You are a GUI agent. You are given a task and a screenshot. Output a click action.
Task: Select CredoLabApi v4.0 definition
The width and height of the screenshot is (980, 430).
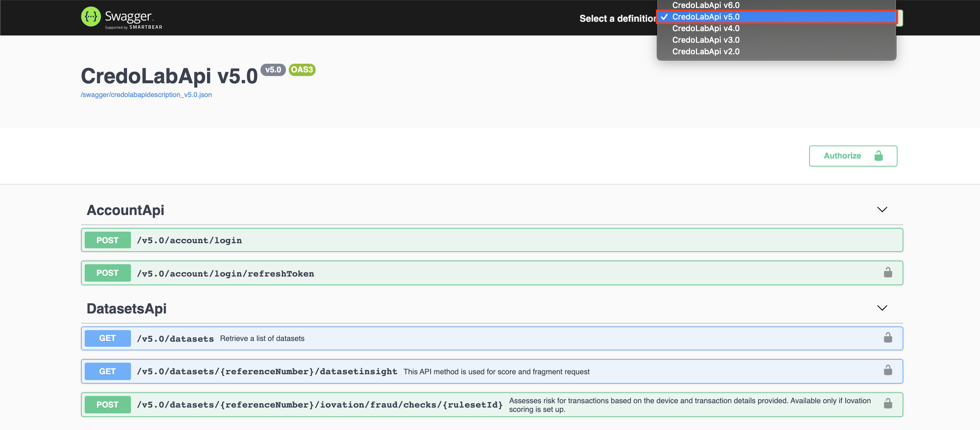click(777, 28)
